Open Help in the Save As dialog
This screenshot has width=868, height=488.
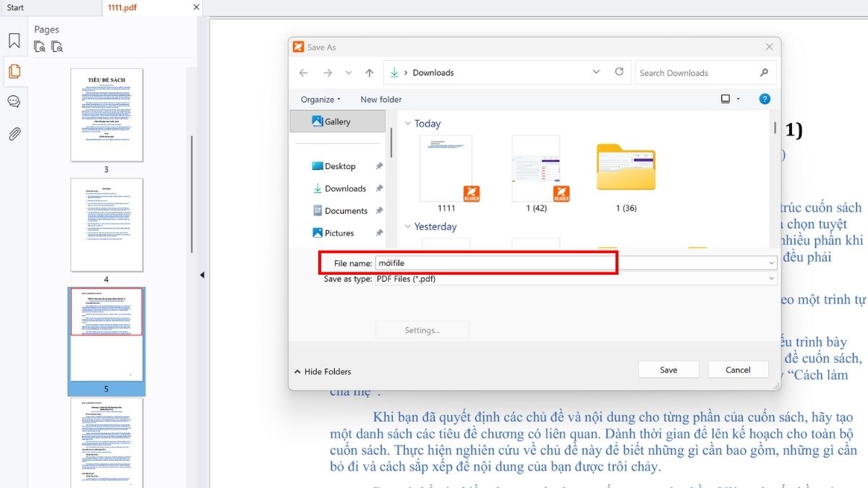pos(765,98)
